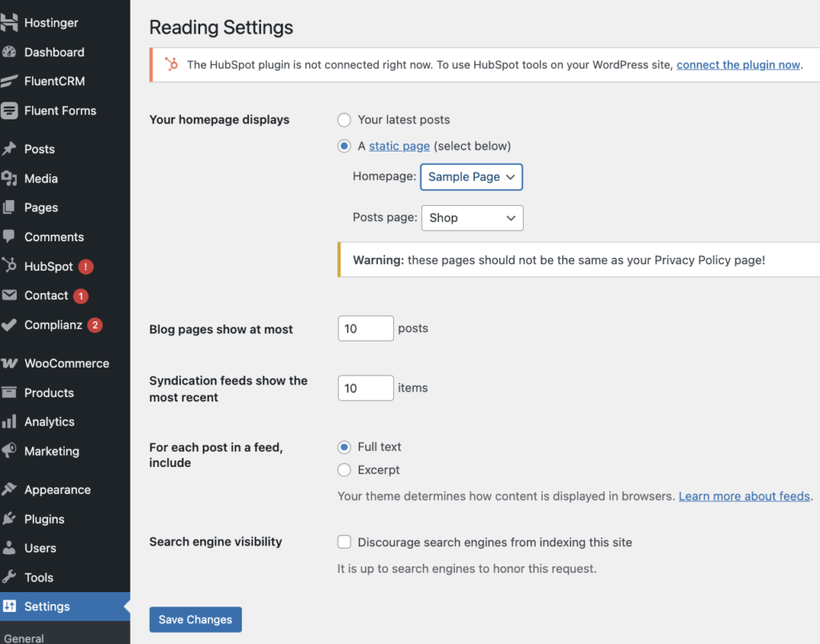The image size is (820, 644).
Task: Open the Fluent Forms menu label
Action: [x=60, y=111]
